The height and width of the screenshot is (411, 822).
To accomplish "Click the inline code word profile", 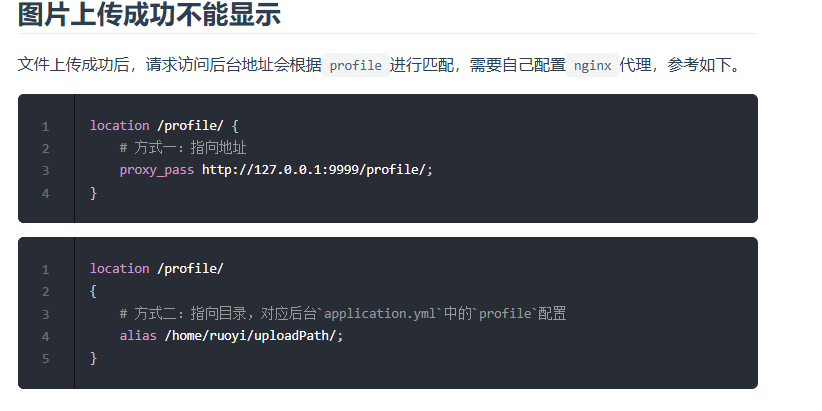I will [355, 66].
